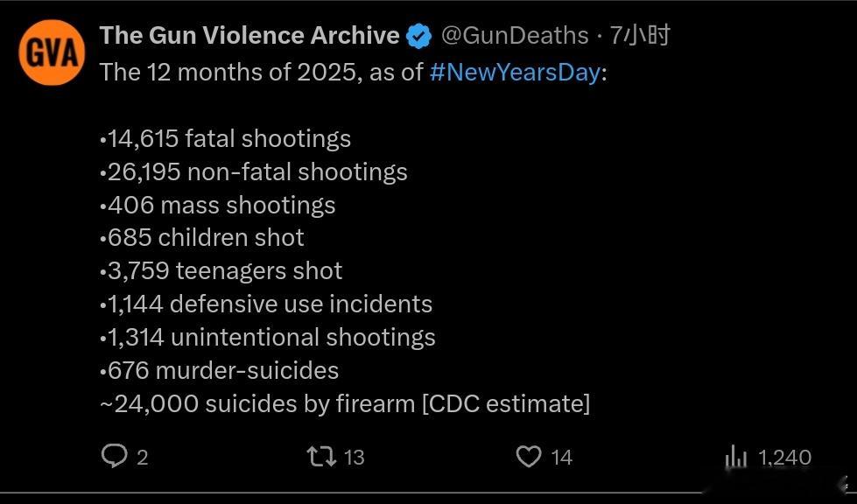Click the "406 mass shootings" line
The width and height of the screenshot is (857, 504).
pos(218,205)
